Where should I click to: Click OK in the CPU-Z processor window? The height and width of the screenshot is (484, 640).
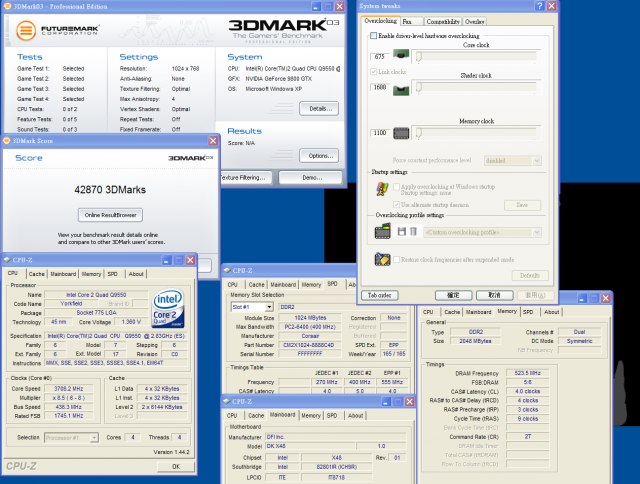pyautogui.click(x=176, y=466)
